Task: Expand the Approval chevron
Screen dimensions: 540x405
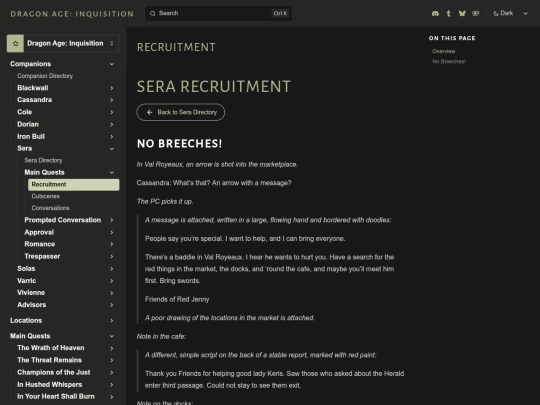Action: [112, 232]
